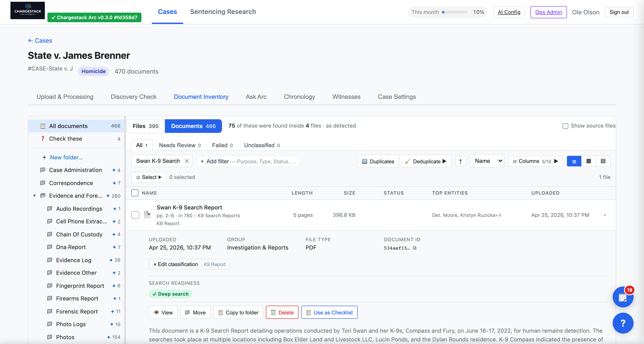The width and height of the screenshot is (644, 344).
Task: Switch to list view layout
Action: (x=574, y=161)
